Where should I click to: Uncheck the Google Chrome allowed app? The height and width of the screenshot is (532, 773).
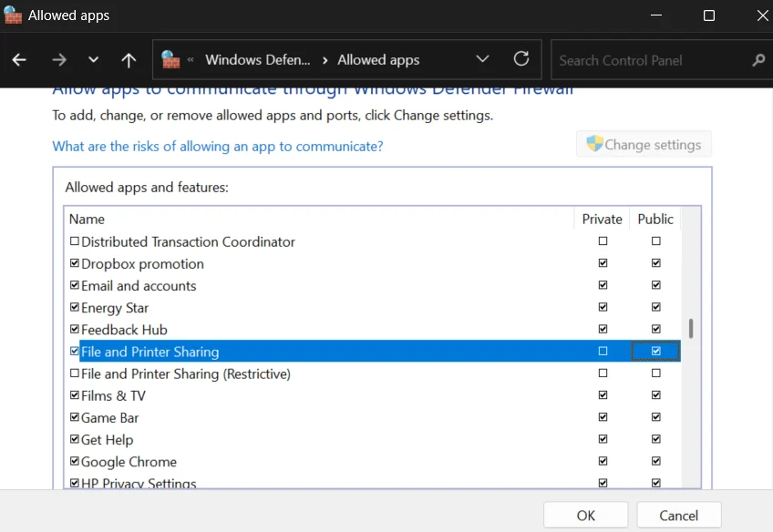[x=75, y=462]
